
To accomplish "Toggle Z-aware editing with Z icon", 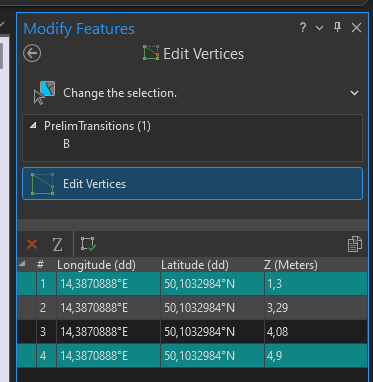I will [57, 245].
